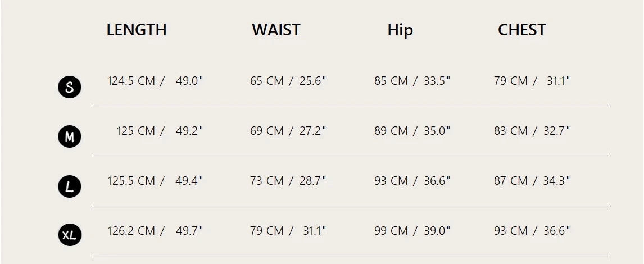
Task: Click the WAIST column header
Action: (276, 30)
